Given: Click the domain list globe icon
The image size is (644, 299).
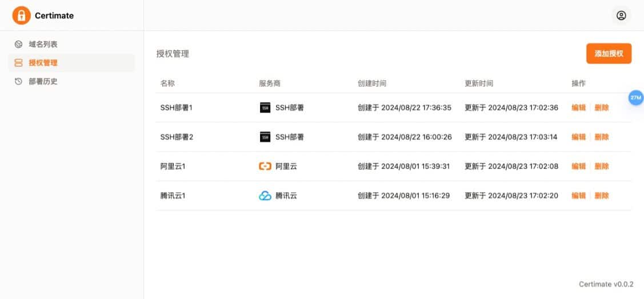Looking at the screenshot, I should (x=18, y=45).
